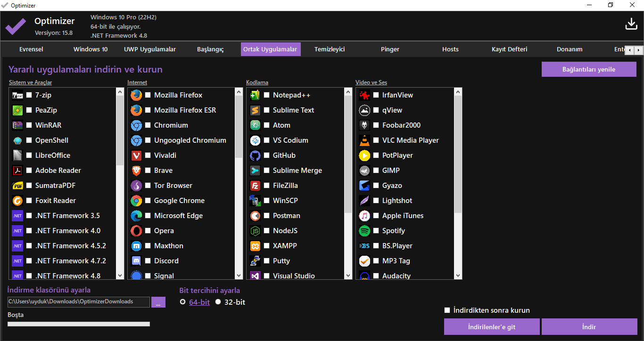
Task: Click the download progress bar under Boşta
Action: [79, 324]
